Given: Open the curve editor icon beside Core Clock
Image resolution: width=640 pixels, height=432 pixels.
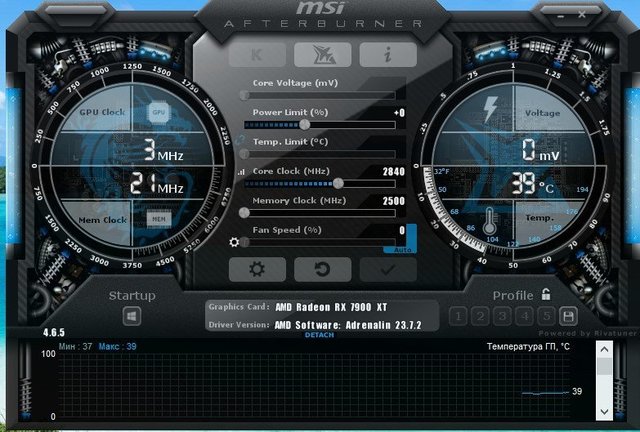Looking at the screenshot, I should click(240, 172).
